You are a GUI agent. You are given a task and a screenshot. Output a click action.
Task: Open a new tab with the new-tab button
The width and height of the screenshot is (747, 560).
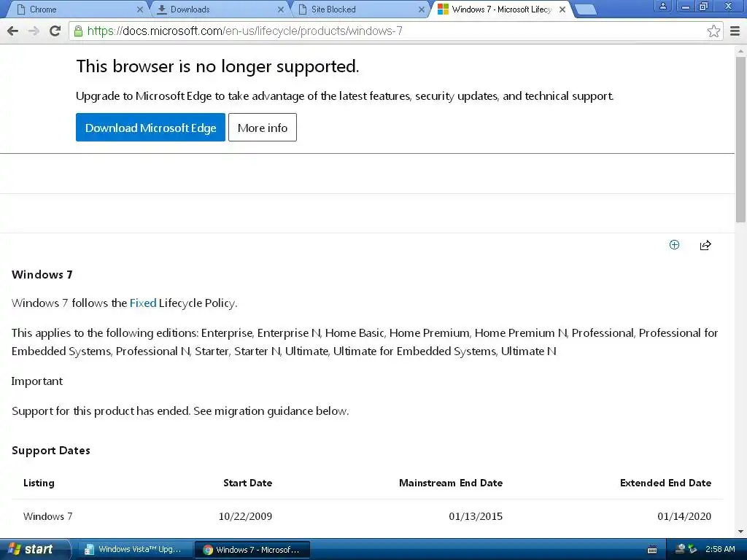(x=586, y=9)
